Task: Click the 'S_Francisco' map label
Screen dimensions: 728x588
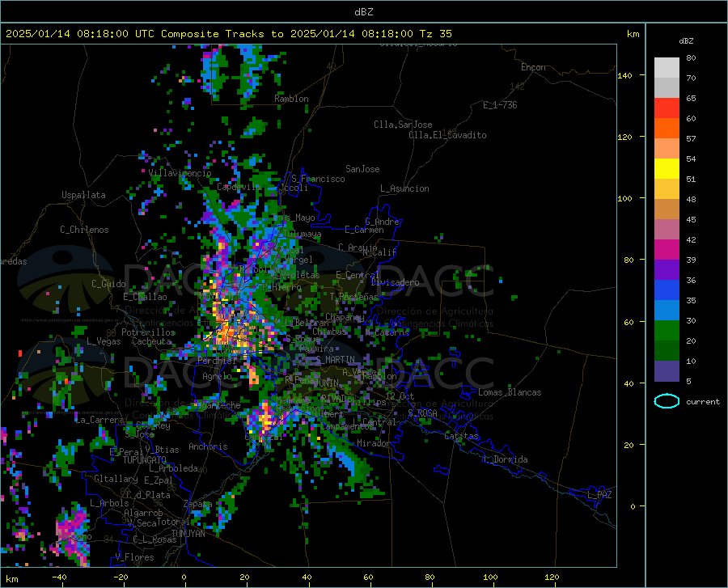Action: (319, 179)
